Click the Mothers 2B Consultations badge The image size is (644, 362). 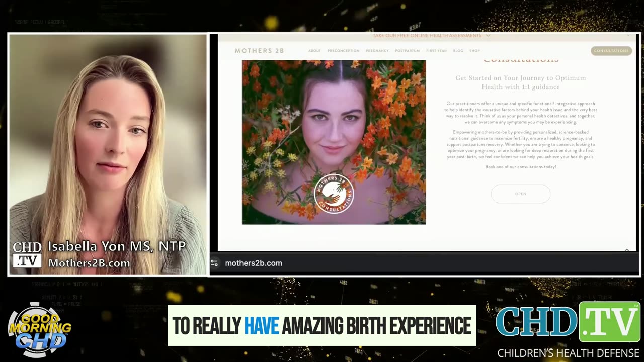334,194
